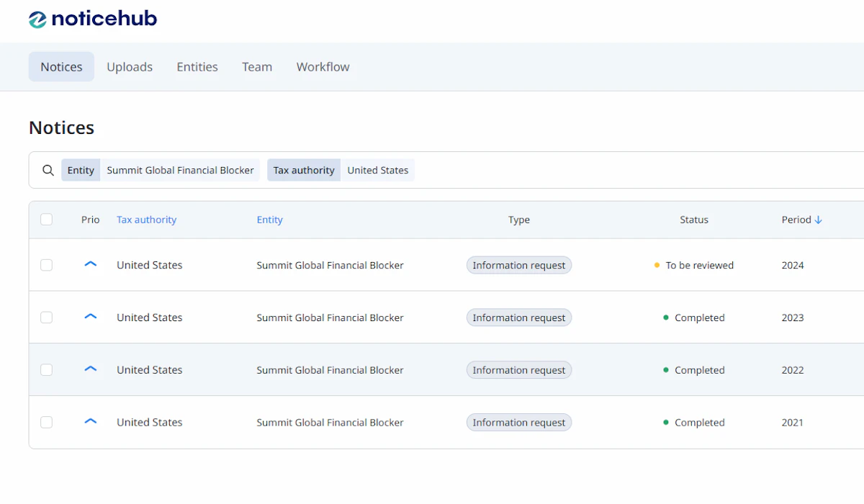Viewport: 864px width, 504px height.
Task: Click the Period sort arrow icon
Action: [x=819, y=220]
